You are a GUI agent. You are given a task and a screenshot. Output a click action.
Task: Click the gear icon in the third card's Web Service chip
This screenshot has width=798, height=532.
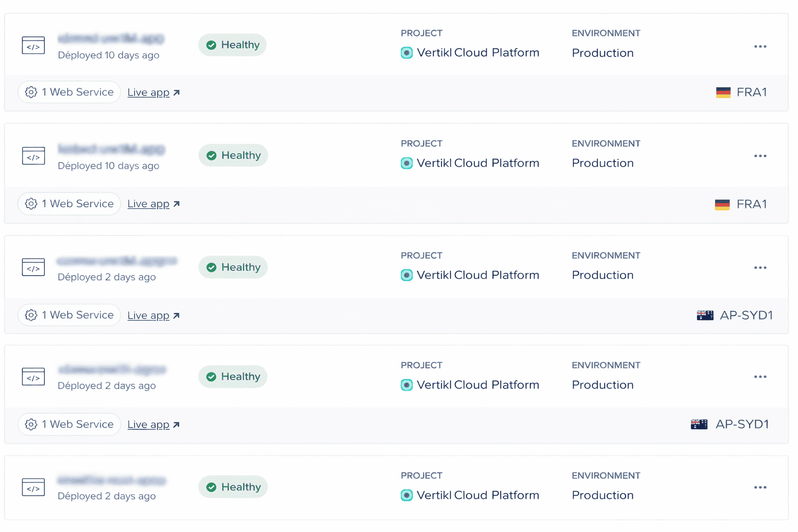click(31, 315)
